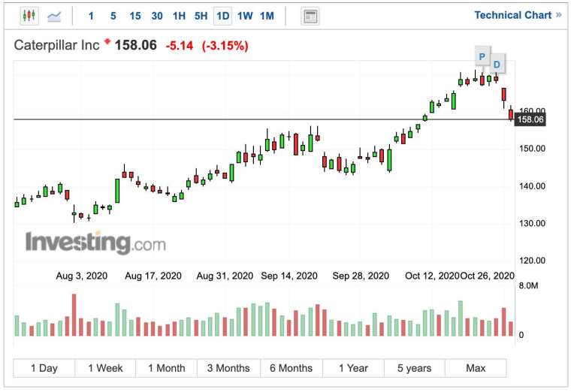Click the 120.00 price axis label
This screenshot has width=571, height=392.
[x=532, y=261]
